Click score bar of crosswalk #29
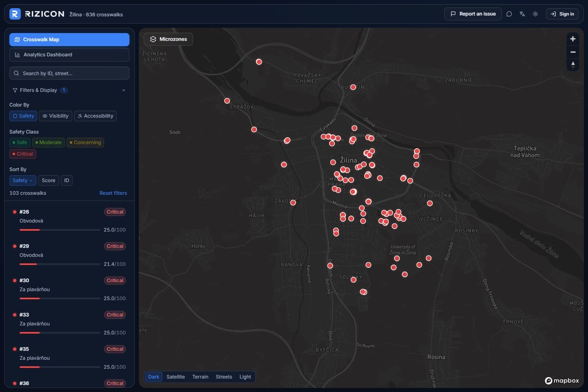The image size is (588, 392). (x=60, y=264)
